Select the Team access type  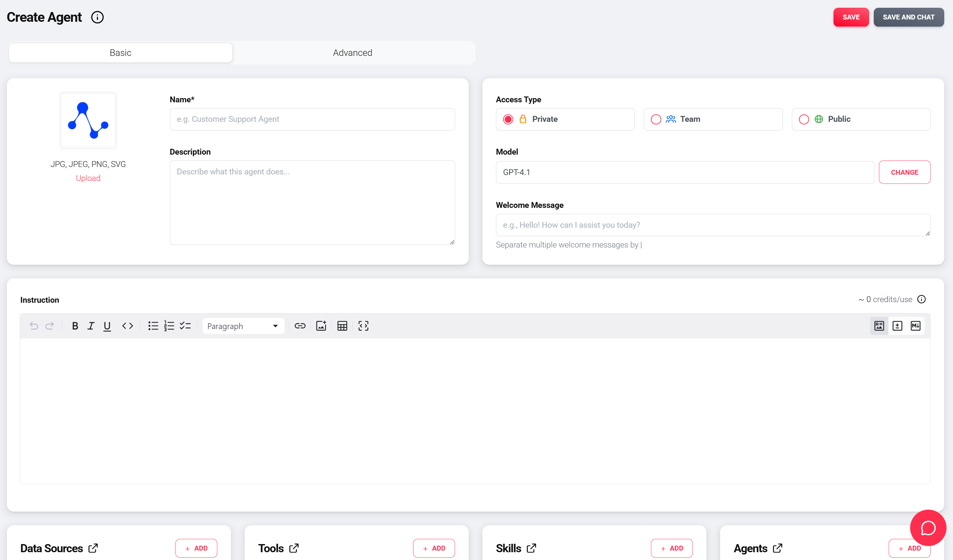click(x=713, y=120)
